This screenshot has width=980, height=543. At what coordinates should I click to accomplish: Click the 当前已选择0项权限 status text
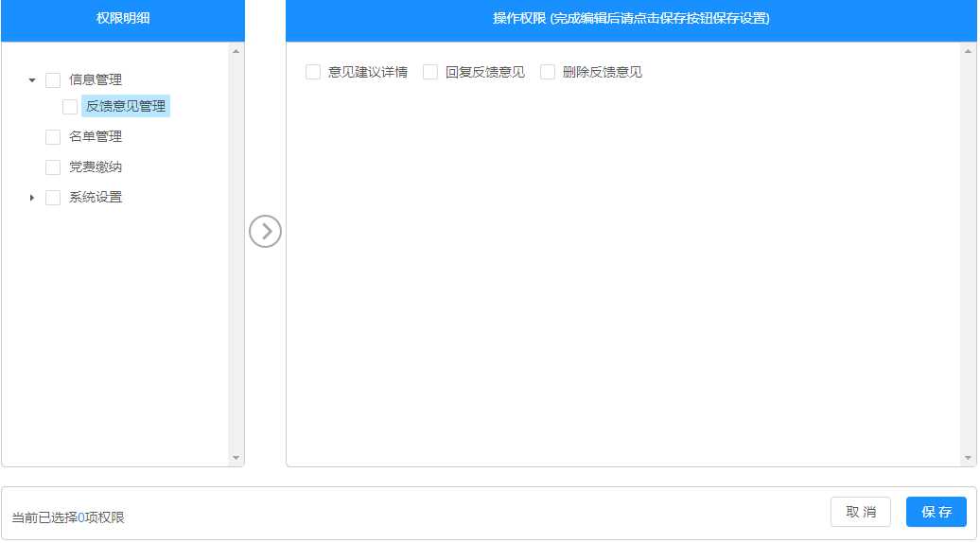68,517
